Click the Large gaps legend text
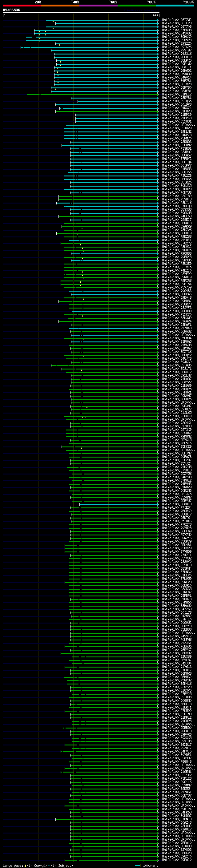 click(x=38, y=865)
